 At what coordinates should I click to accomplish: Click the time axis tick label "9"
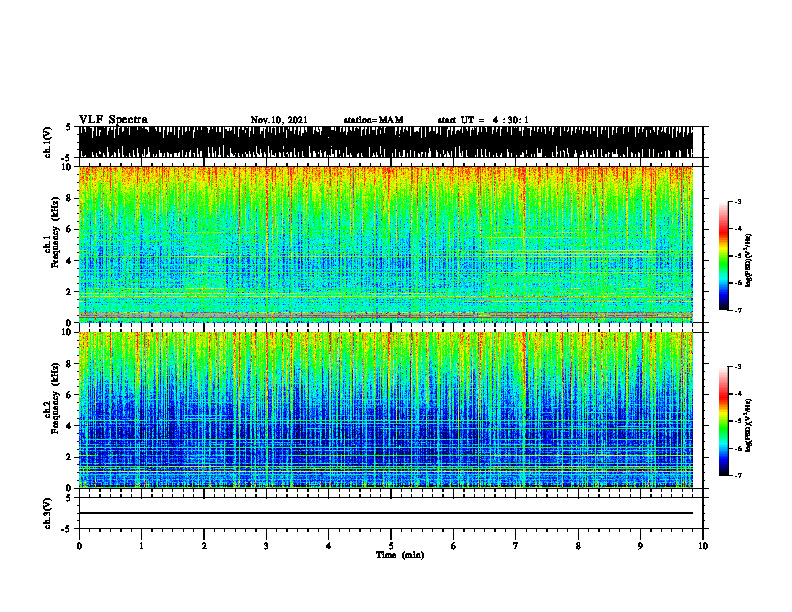pos(640,546)
